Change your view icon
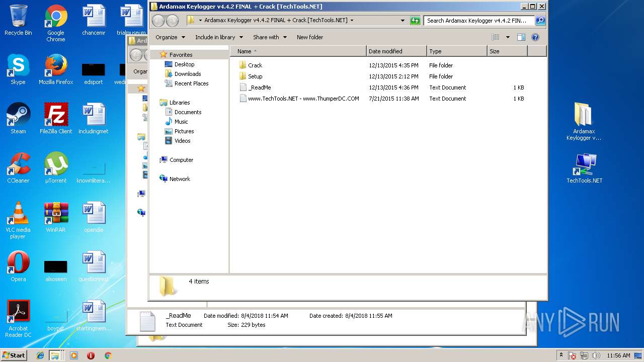The height and width of the screenshot is (362, 644). (x=496, y=37)
